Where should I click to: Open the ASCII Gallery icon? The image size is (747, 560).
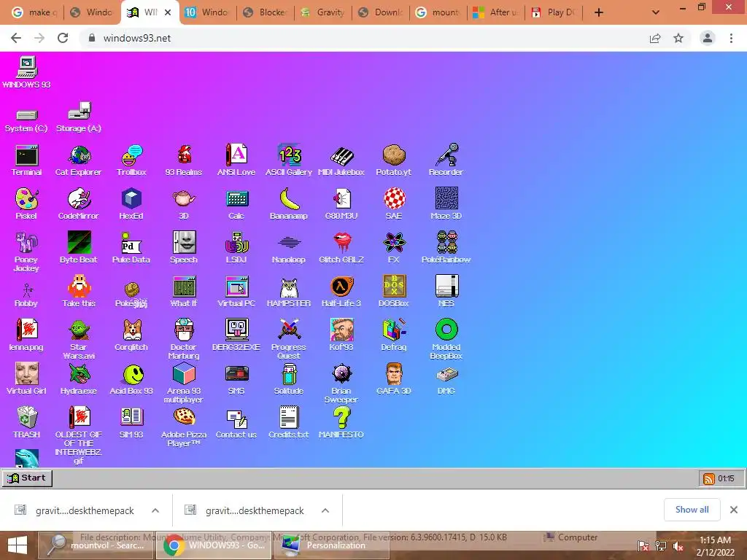click(289, 160)
